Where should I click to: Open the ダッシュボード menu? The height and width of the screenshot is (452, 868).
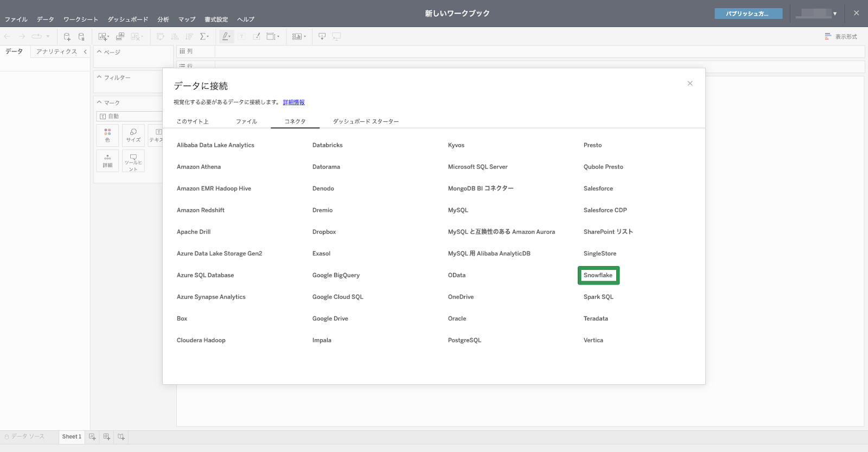pyautogui.click(x=128, y=20)
